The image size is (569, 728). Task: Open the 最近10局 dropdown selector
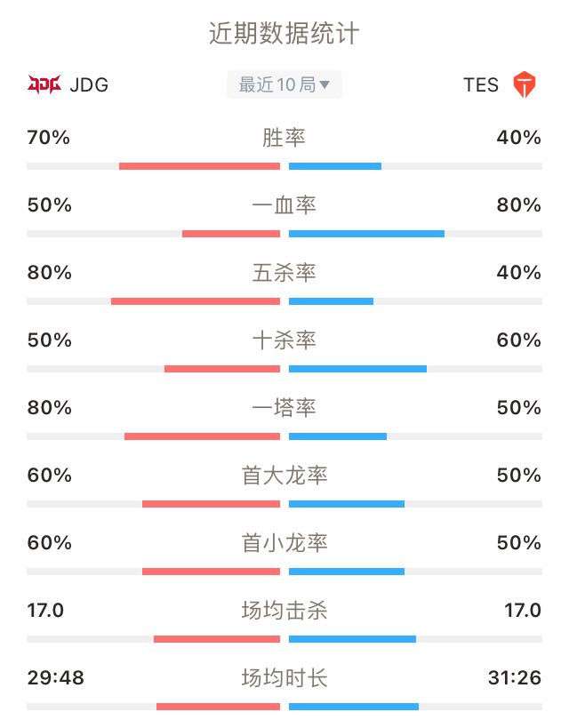click(x=284, y=84)
